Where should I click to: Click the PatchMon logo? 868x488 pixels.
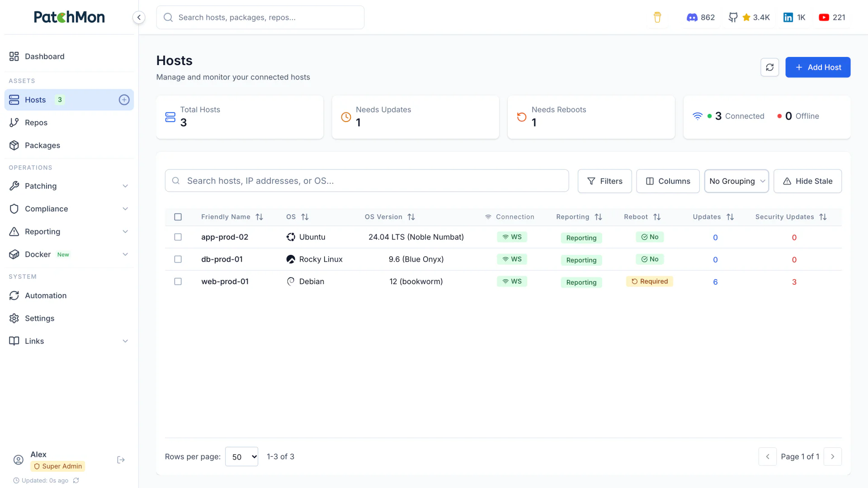coord(69,17)
